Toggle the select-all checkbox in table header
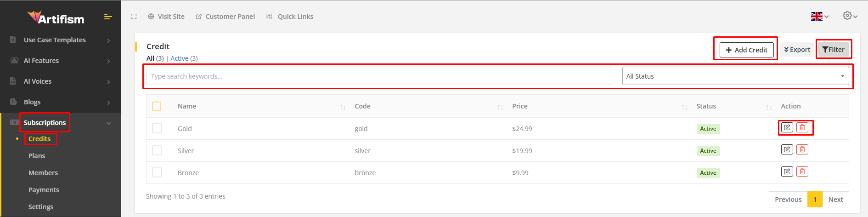The height and width of the screenshot is (217, 868). click(157, 106)
